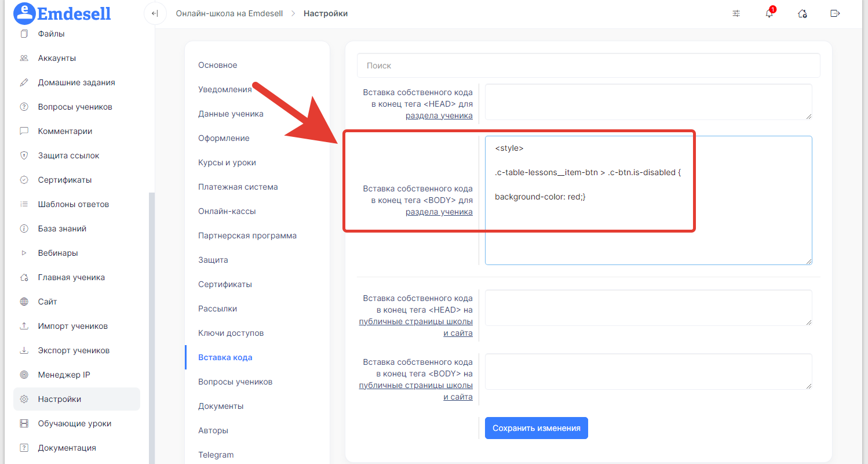
Task: Click the home icon in top bar
Action: point(803,13)
